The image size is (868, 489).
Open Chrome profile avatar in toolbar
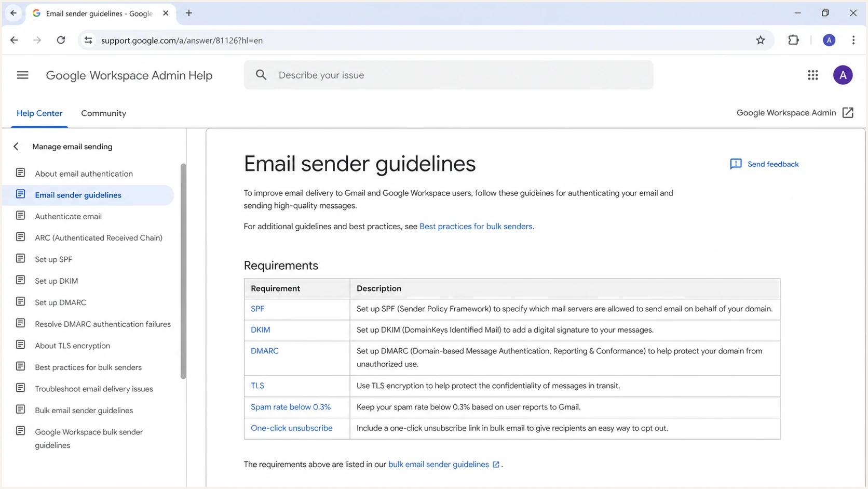[829, 40]
